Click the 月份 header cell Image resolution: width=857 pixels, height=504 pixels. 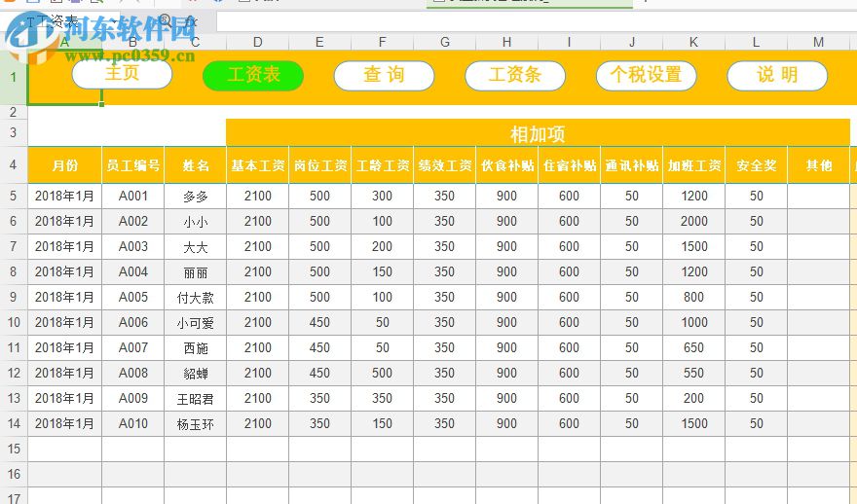[64, 165]
